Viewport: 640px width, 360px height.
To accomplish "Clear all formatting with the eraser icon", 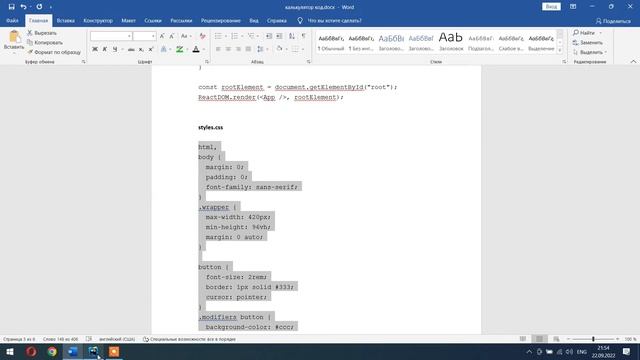I will point(202,36).
